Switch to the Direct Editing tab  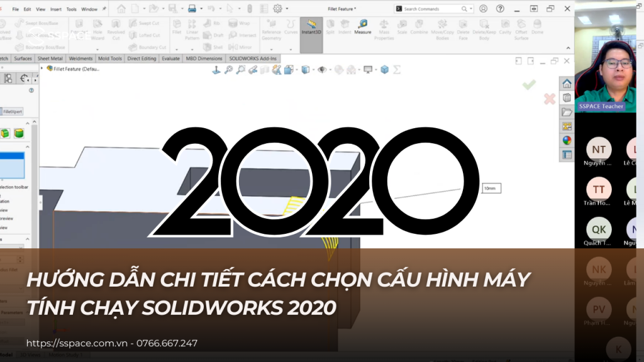point(142,58)
